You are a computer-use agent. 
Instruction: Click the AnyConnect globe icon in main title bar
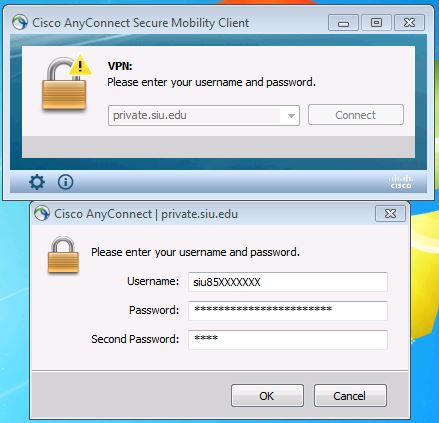20,23
